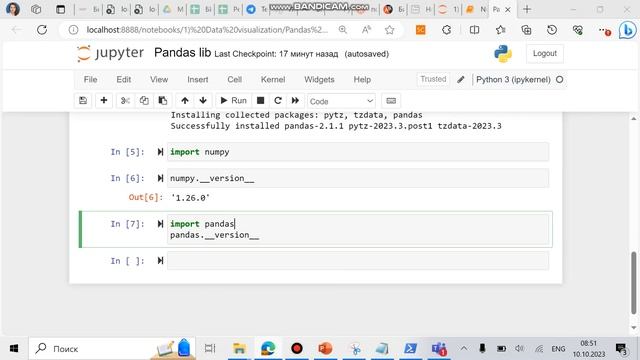Image resolution: width=640 pixels, height=360 pixels.
Task: Paste cells below in Jupyter toolbar
Action: click(x=162, y=100)
